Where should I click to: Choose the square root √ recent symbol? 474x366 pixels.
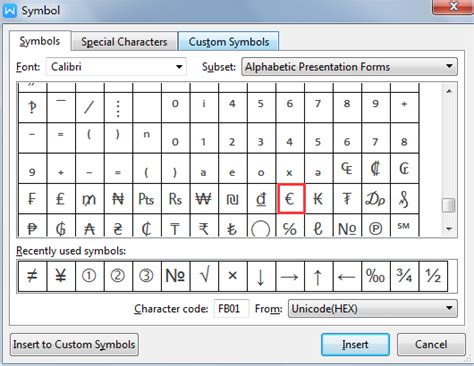204,276
